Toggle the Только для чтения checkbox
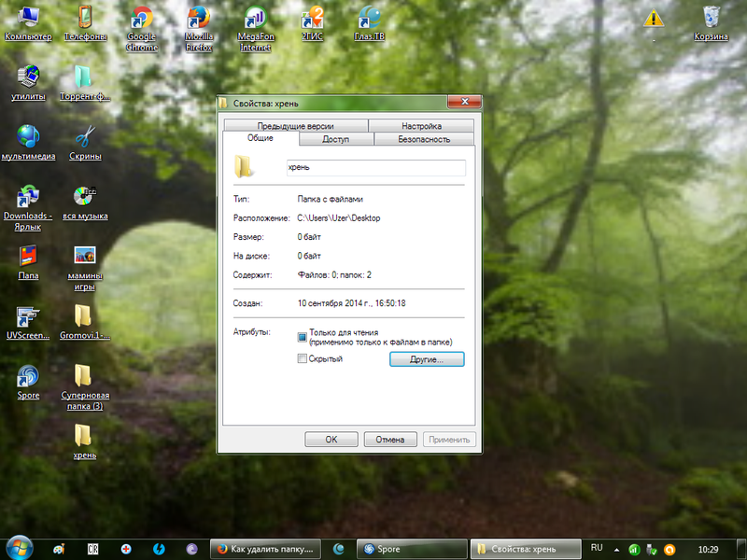The height and width of the screenshot is (560, 747). coord(302,337)
